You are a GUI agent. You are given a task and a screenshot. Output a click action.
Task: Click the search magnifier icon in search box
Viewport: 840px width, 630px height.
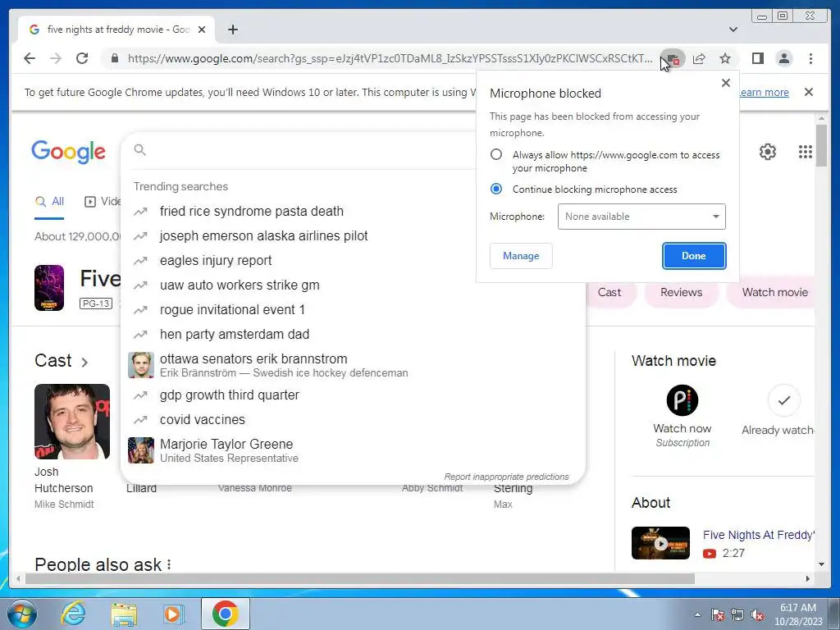[x=139, y=149]
